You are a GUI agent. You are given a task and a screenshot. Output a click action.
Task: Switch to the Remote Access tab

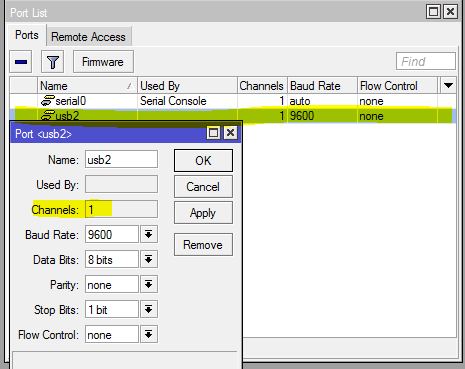tap(88, 37)
